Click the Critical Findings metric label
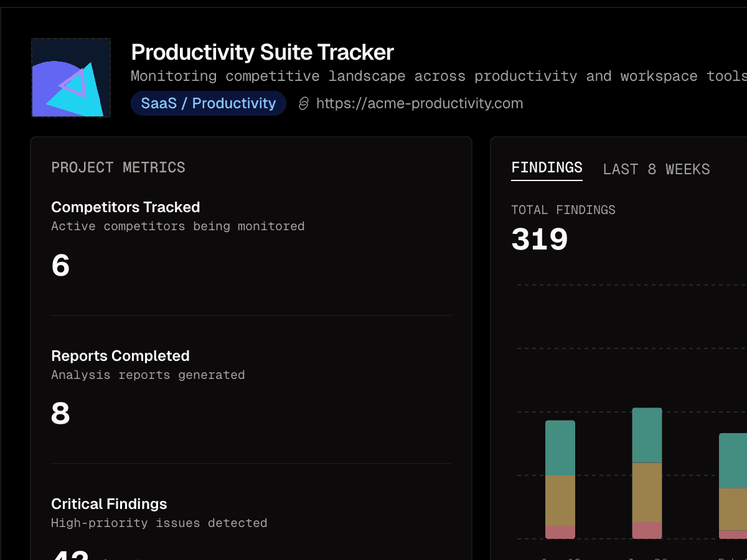747x560 pixels. (x=109, y=504)
